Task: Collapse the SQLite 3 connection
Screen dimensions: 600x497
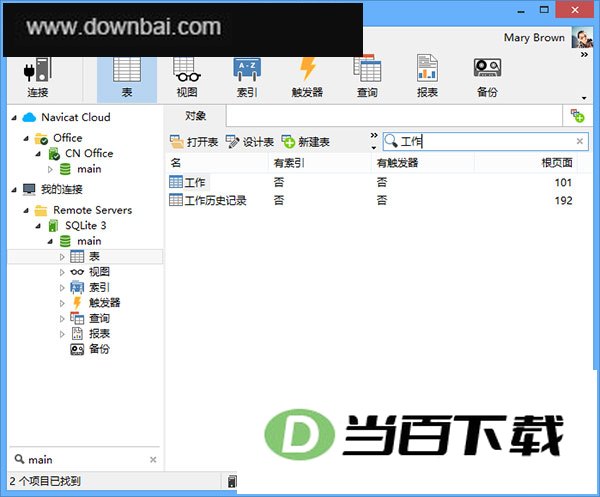Action: point(38,226)
